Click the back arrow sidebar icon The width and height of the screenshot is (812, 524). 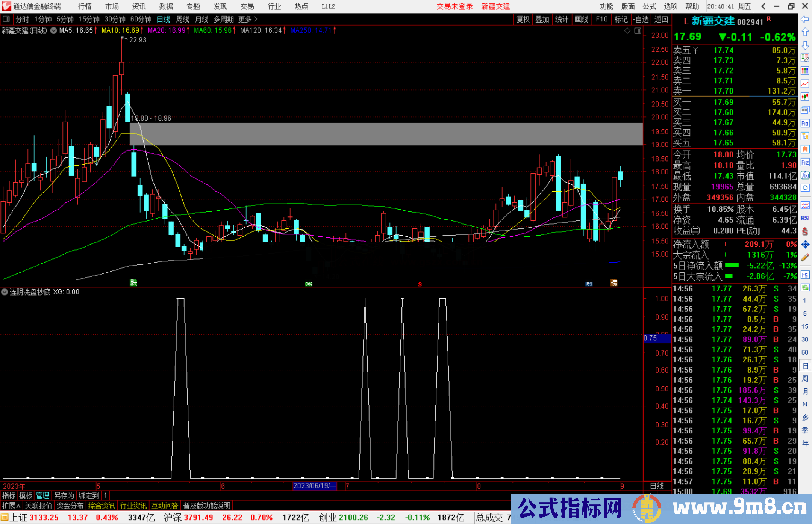point(805,19)
